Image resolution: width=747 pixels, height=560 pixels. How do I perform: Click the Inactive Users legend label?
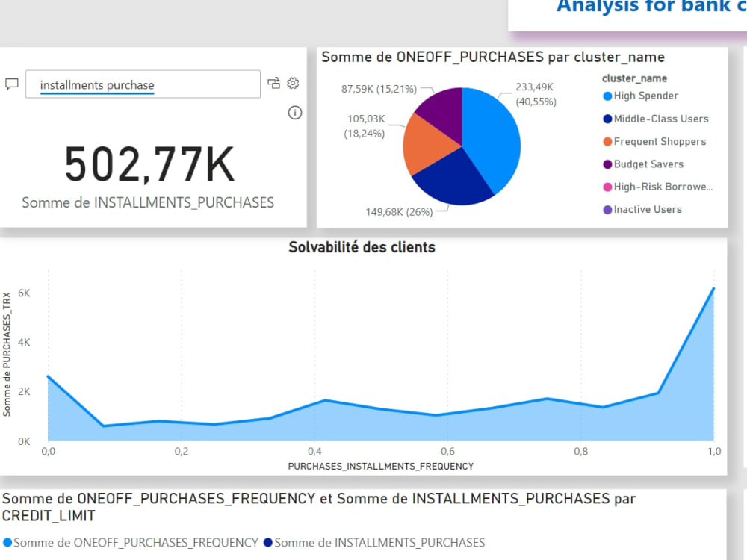pyautogui.click(x=648, y=209)
